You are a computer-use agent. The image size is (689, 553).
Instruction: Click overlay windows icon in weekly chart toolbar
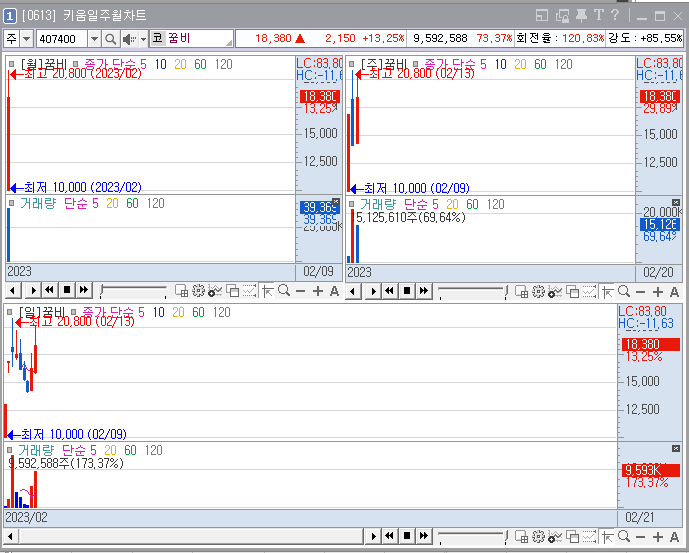pos(573,291)
